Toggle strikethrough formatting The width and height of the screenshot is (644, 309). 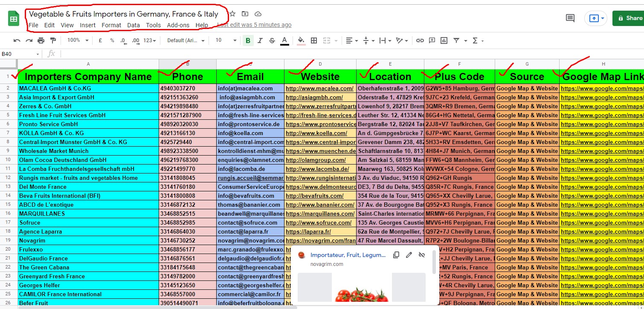coord(272,40)
